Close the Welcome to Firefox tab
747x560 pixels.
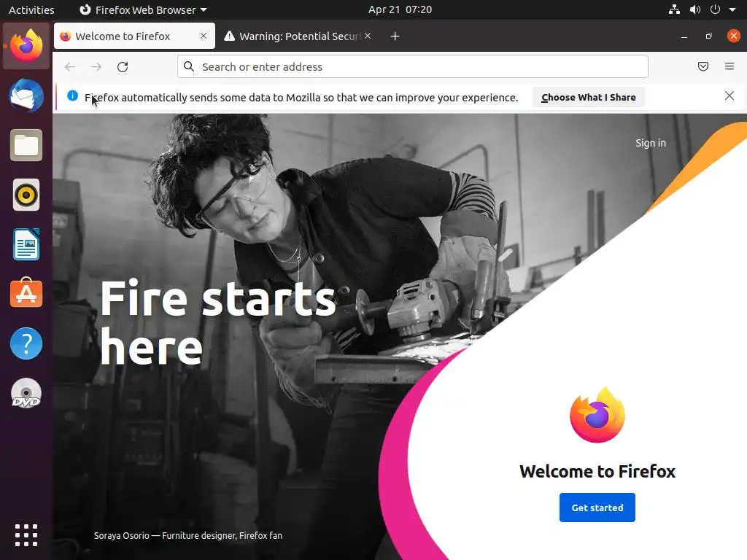click(204, 36)
